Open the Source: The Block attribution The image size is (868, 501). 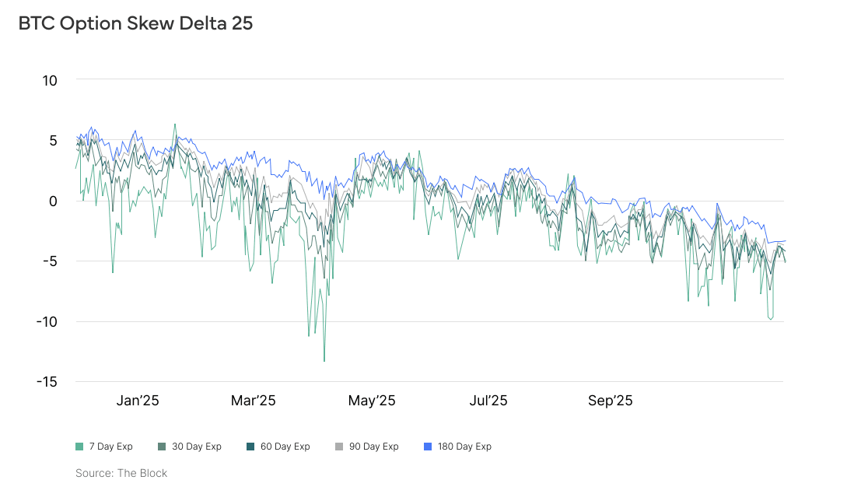[x=121, y=473]
